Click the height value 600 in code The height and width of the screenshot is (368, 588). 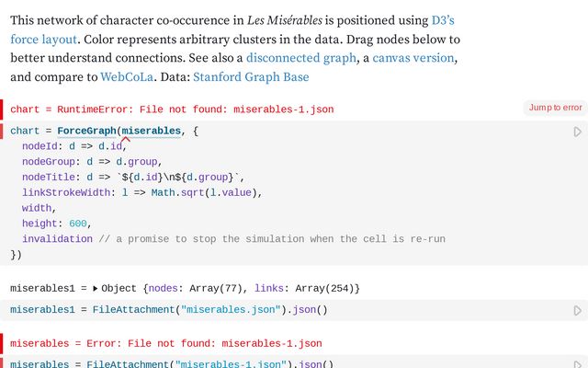point(78,224)
